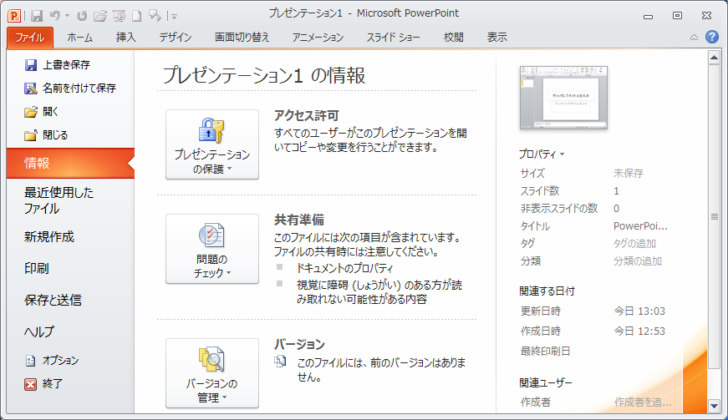
Task: Click the 作成日時 value 今日 12:53
Action: [640, 331]
